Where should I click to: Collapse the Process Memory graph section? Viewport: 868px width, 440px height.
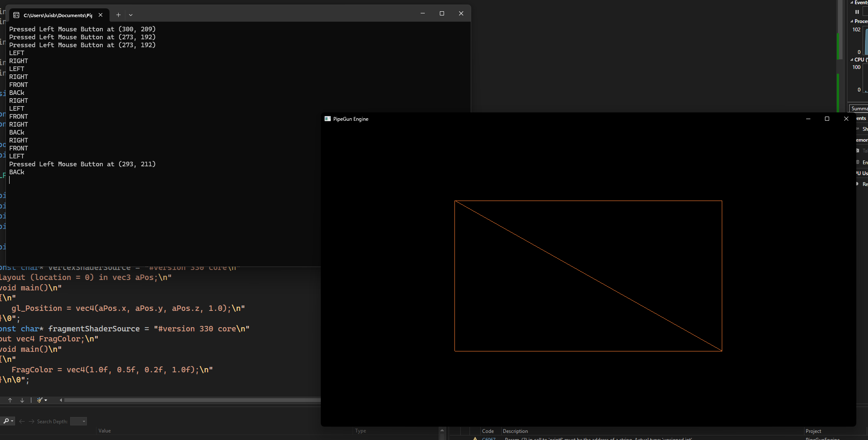coord(852,21)
